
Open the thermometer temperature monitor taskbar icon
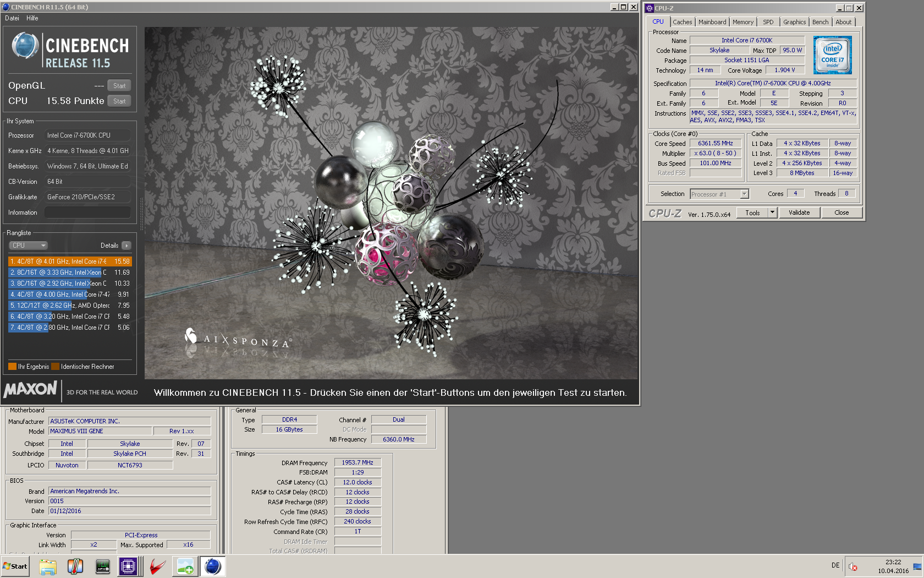(x=75, y=566)
